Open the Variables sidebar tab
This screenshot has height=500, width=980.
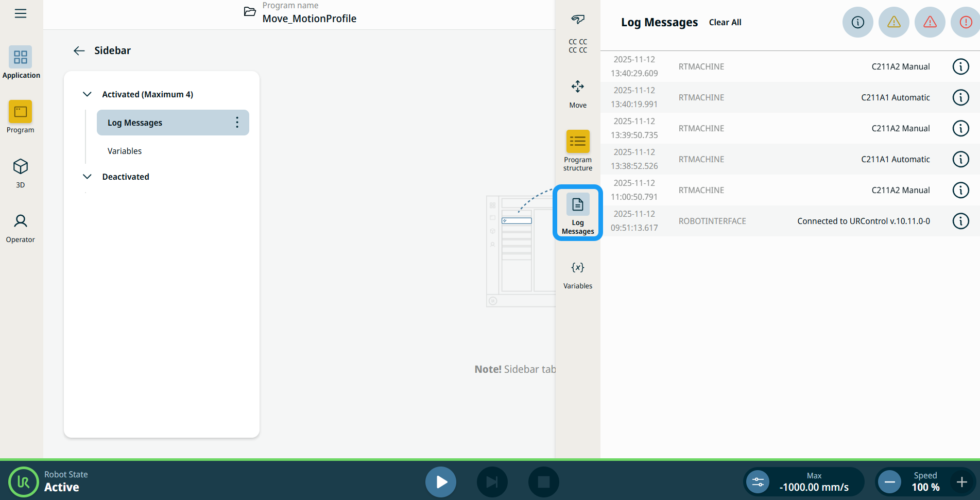click(577, 274)
